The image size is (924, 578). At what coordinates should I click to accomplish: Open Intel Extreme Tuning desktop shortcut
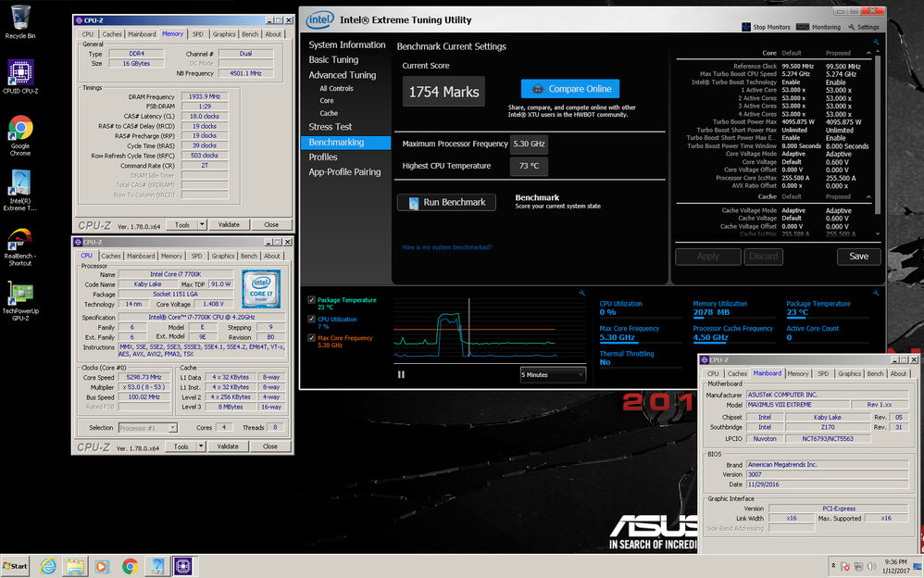(x=20, y=190)
